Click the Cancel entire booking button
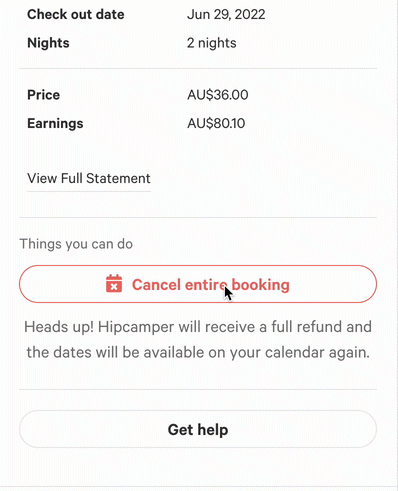 coord(198,284)
